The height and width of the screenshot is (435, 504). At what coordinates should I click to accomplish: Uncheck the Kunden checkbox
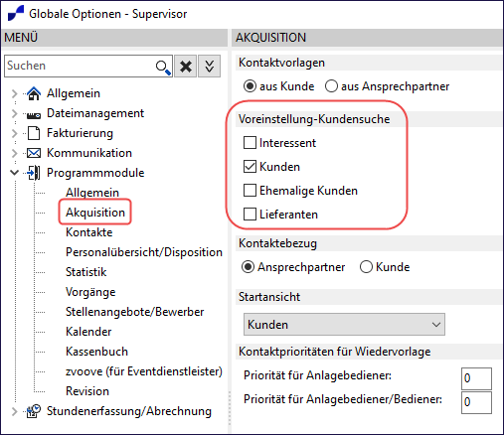coord(250,167)
